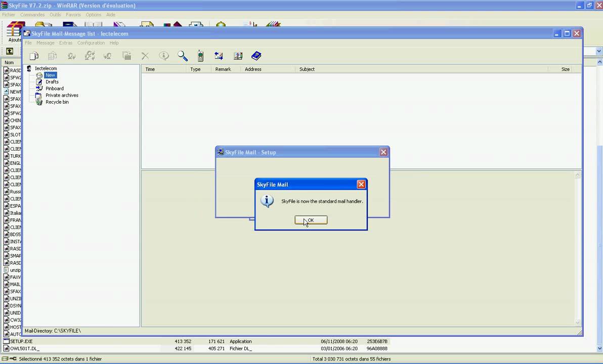Sort messages by Subject column
Viewport: 603px width, 364px height.
[422, 69]
